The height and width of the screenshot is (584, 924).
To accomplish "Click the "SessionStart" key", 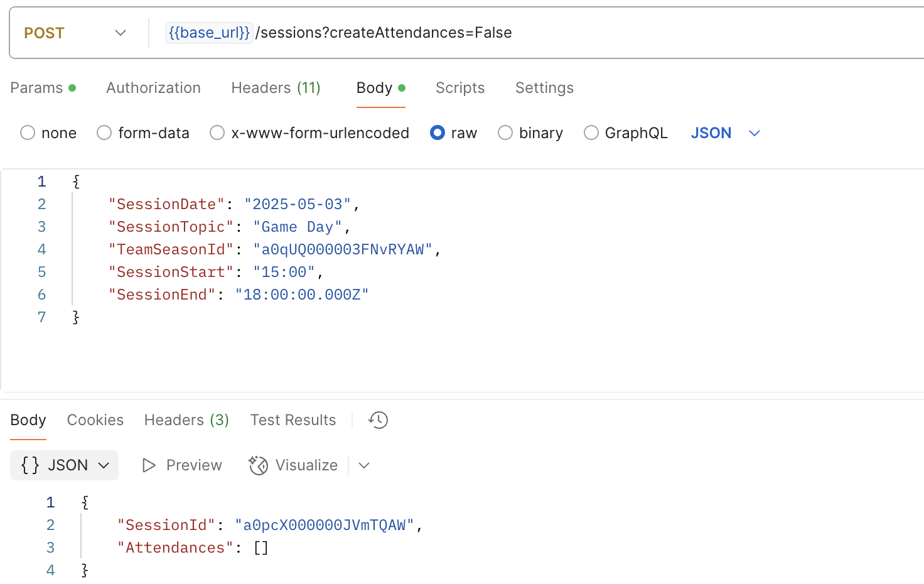I will click(171, 272).
